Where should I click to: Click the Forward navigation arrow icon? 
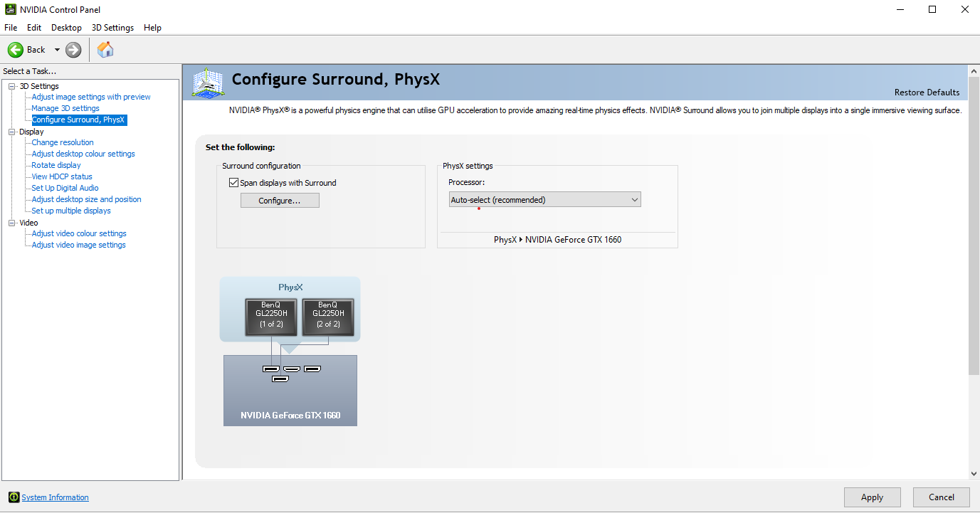coord(73,49)
